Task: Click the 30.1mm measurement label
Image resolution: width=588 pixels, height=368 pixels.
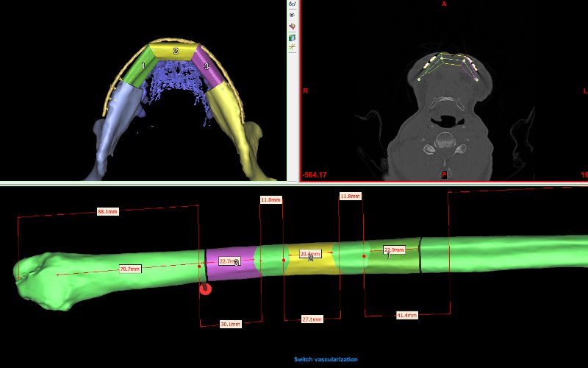Action: coord(230,324)
